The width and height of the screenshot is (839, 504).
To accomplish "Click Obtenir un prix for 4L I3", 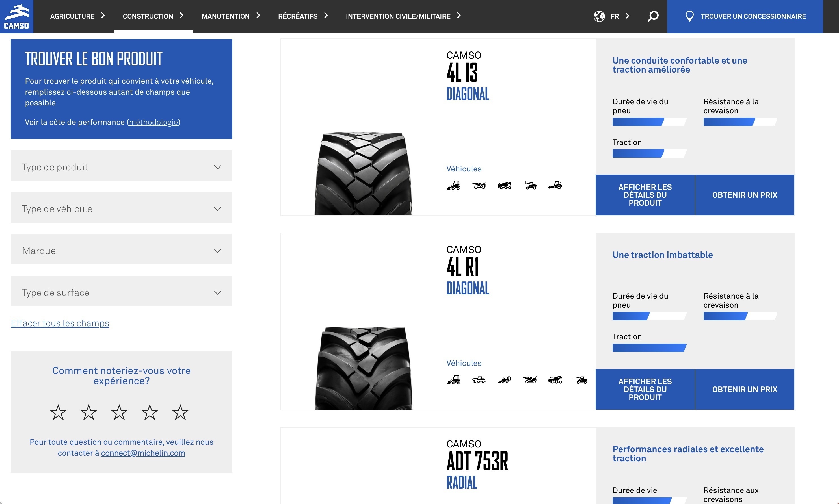I will [744, 195].
